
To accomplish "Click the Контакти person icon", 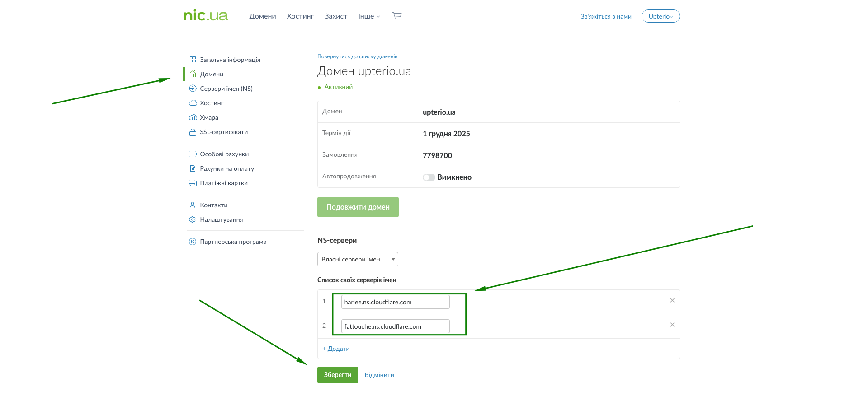I will (193, 205).
